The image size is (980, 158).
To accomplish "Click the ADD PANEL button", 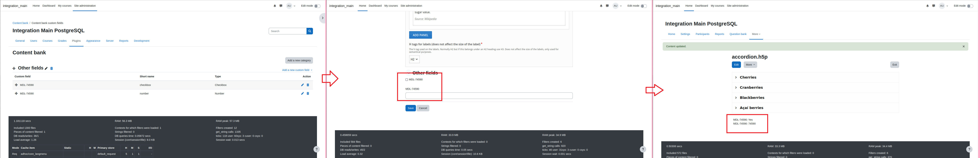I will click(420, 35).
